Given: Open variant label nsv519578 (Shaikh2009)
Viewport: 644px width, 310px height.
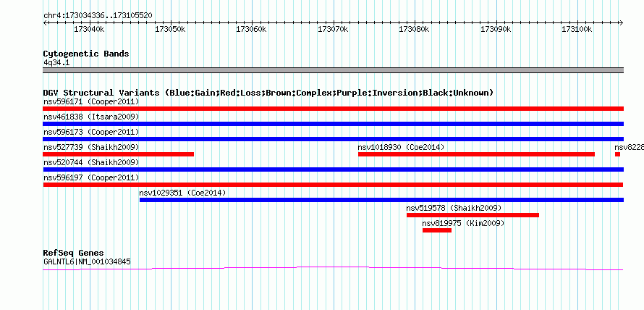Looking at the screenshot, I should click(x=454, y=208).
